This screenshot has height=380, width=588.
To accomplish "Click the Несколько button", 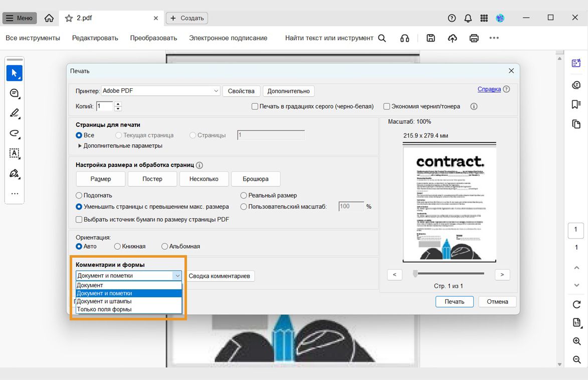I will click(204, 179).
